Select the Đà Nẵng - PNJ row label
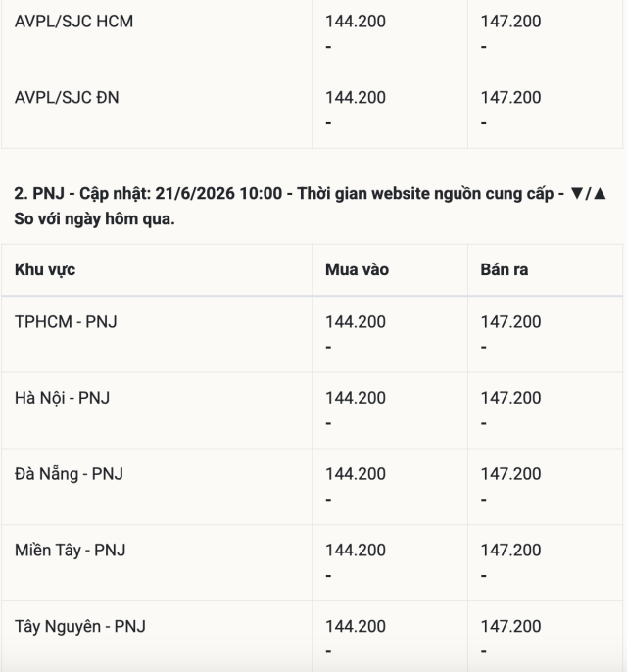The image size is (627, 672). pyautogui.click(x=69, y=474)
